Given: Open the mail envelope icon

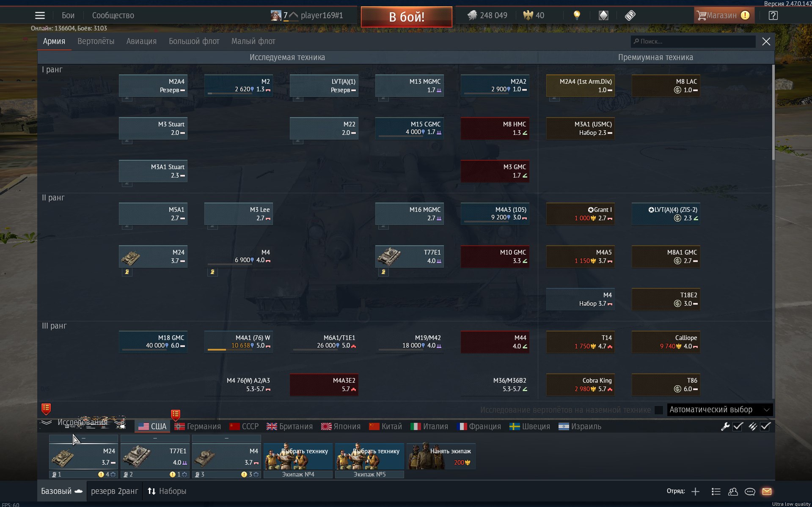Looking at the screenshot, I should (x=767, y=491).
